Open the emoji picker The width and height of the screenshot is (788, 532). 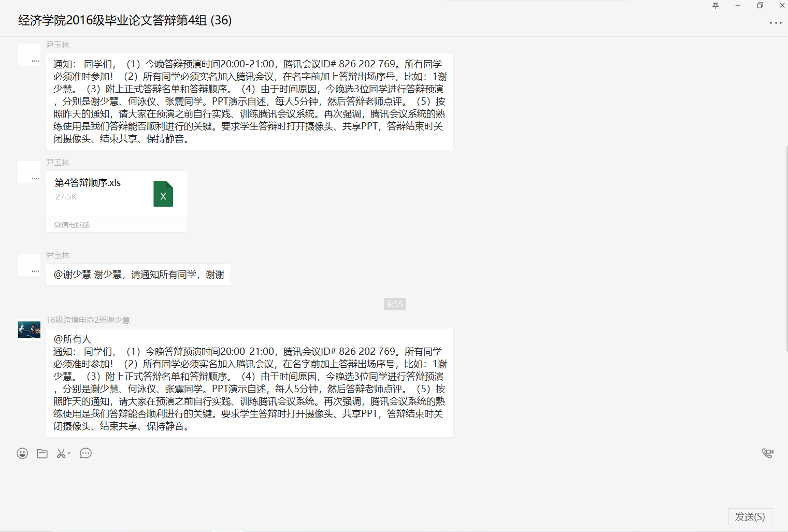[x=22, y=454]
